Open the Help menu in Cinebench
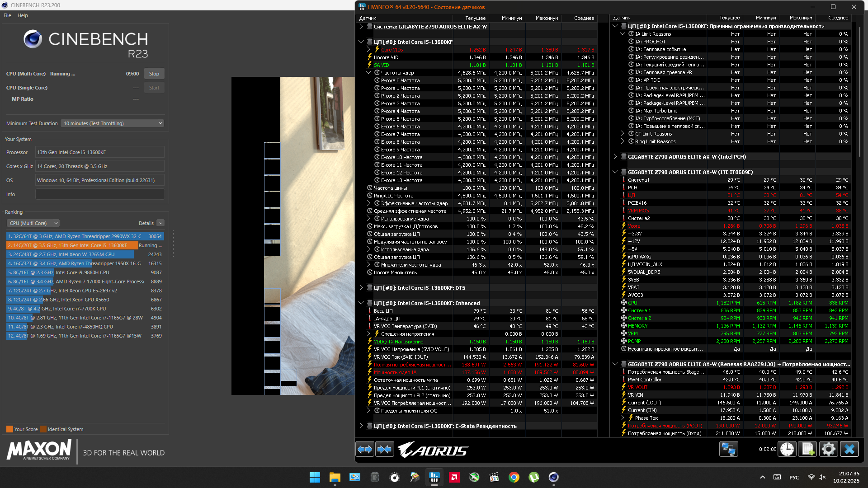Image resolution: width=868 pixels, height=488 pixels. click(x=23, y=15)
